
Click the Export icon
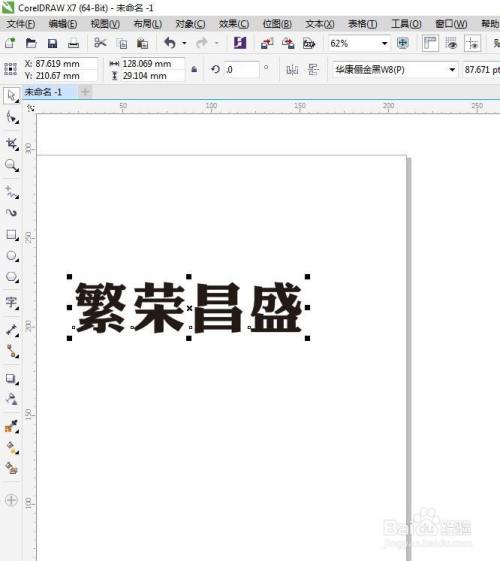click(288, 43)
